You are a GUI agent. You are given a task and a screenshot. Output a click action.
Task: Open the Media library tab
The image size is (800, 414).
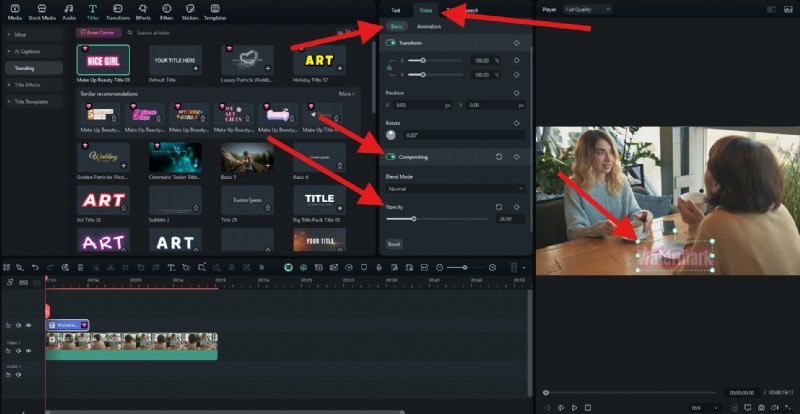coord(15,12)
